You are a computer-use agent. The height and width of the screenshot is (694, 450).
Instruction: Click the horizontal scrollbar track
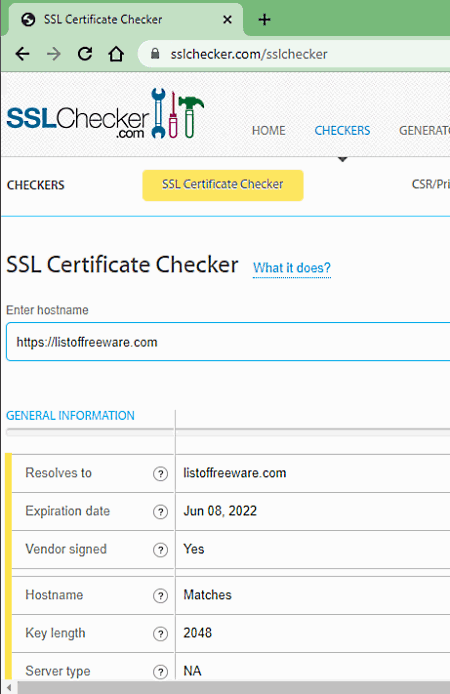pos(234,687)
